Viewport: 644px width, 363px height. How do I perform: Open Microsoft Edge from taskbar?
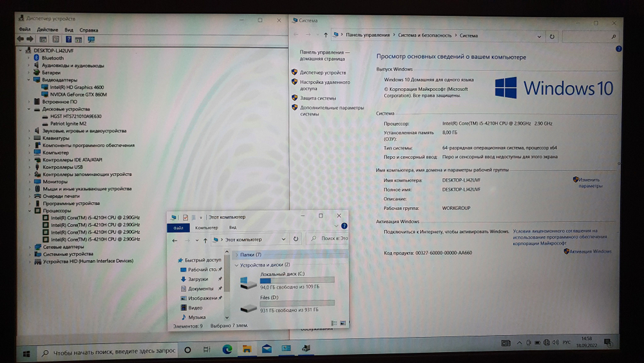point(227,349)
